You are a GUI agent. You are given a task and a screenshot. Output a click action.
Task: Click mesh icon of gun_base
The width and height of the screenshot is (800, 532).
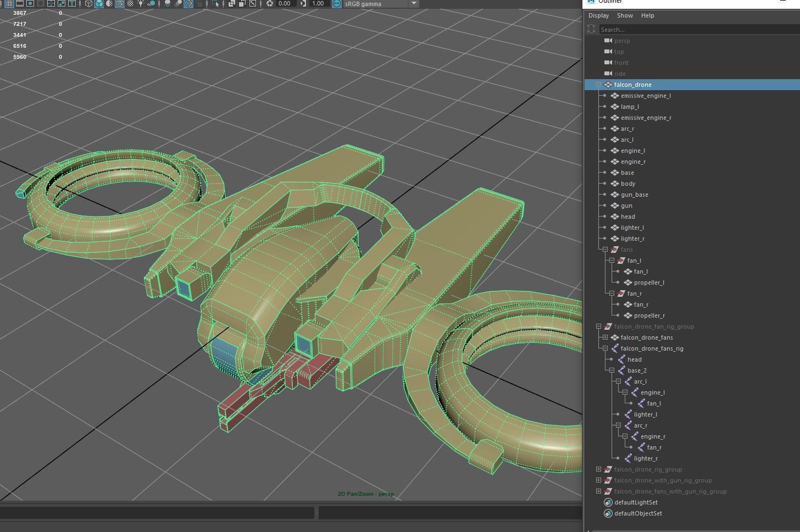click(615, 195)
